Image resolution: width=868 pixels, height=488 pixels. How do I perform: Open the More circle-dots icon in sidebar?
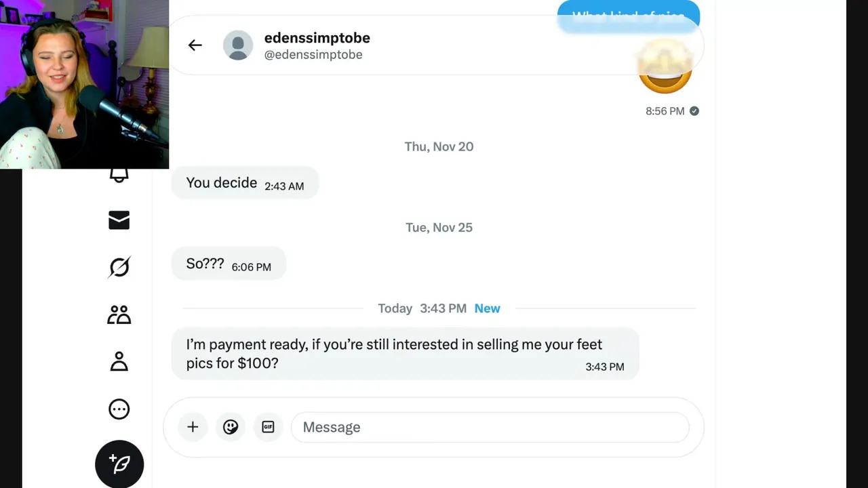click(x=119, y=409)
